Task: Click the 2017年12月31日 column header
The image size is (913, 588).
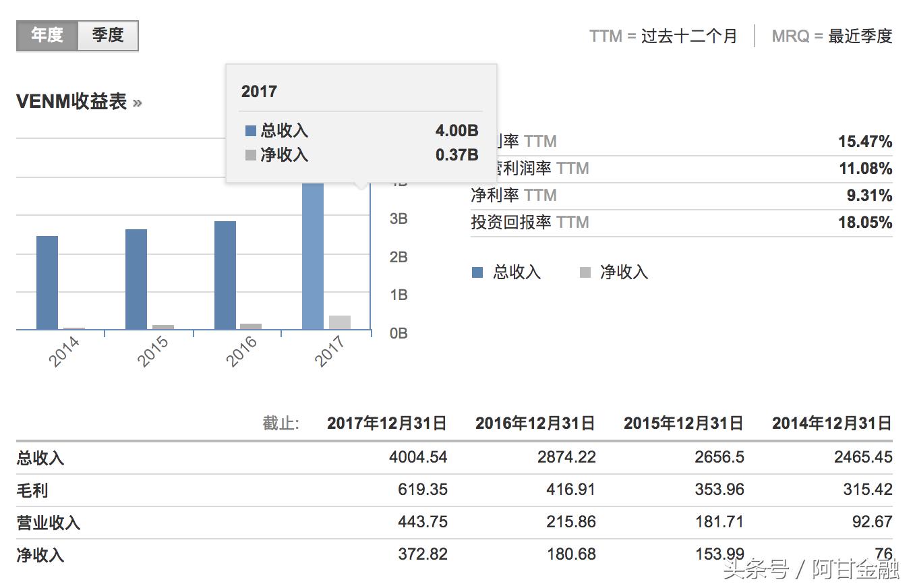Action: 387,423
